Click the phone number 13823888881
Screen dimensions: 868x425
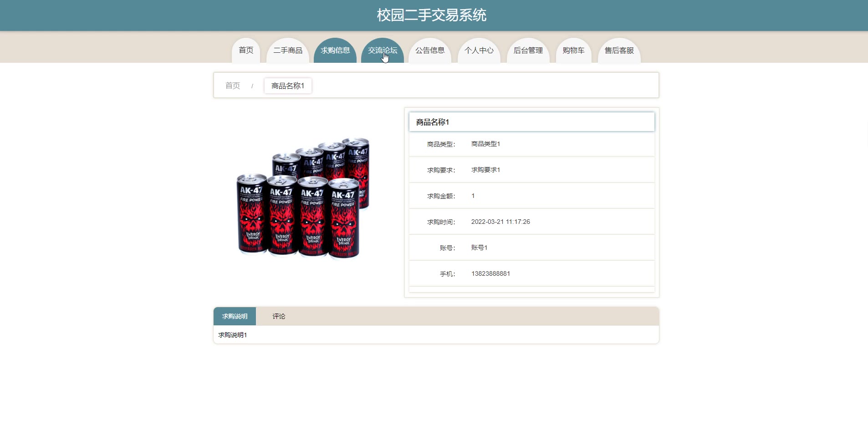(x=490, y=273)
